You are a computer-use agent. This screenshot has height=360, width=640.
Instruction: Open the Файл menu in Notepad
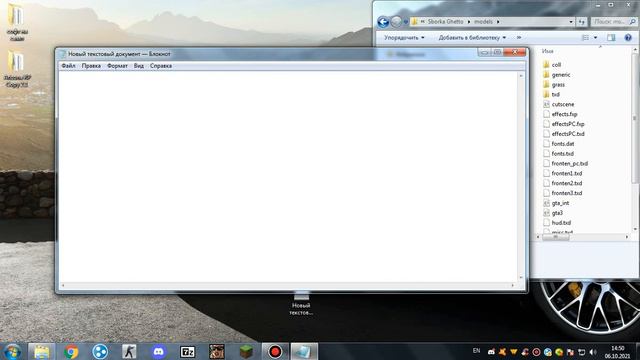pyautogui.click(x=68, y=66)
